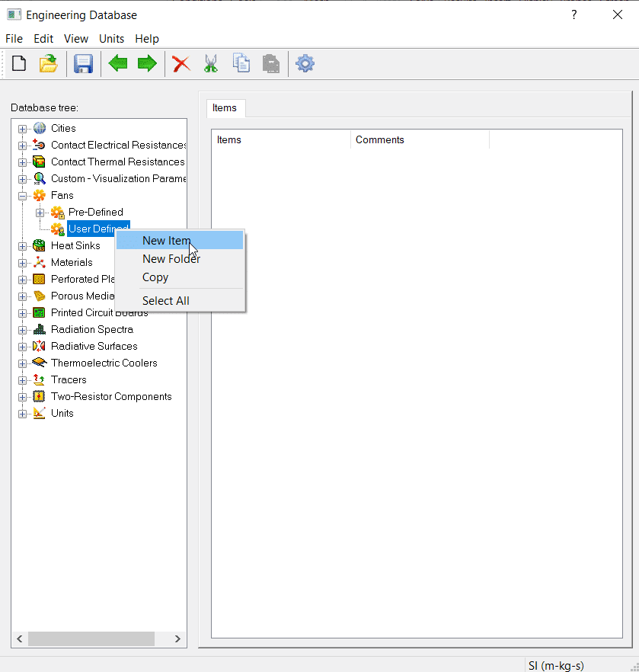Image resolution: width=639 pixels, height=672 pixels.
Task: Choose New Folder from context menu
Action: point(180,259)
